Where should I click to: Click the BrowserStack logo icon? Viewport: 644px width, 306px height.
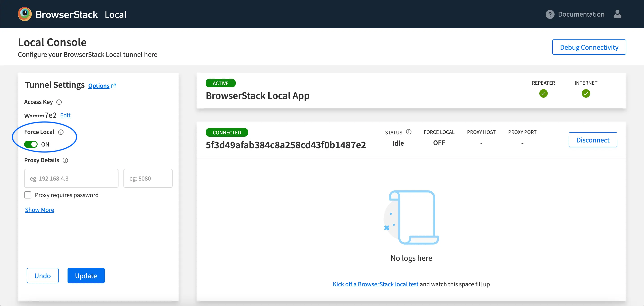pos(25,14)
